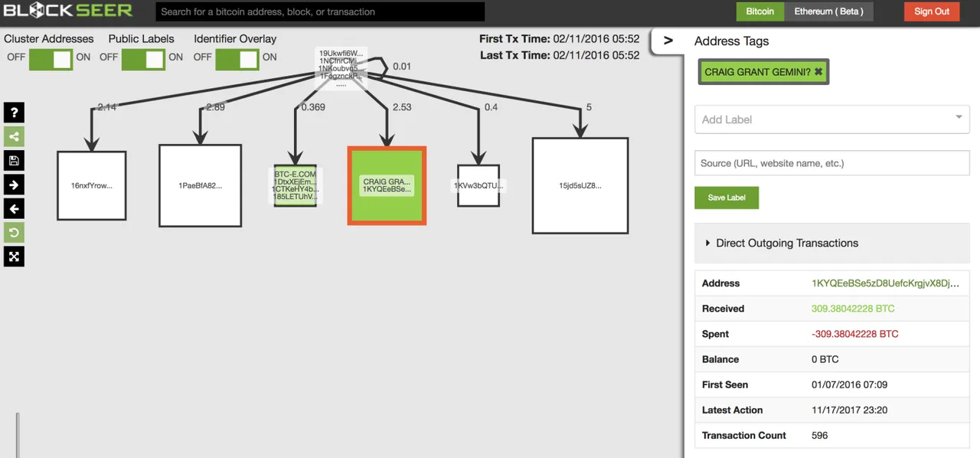Select the 1PaeBfA82 node in the graph

[201, 185]
